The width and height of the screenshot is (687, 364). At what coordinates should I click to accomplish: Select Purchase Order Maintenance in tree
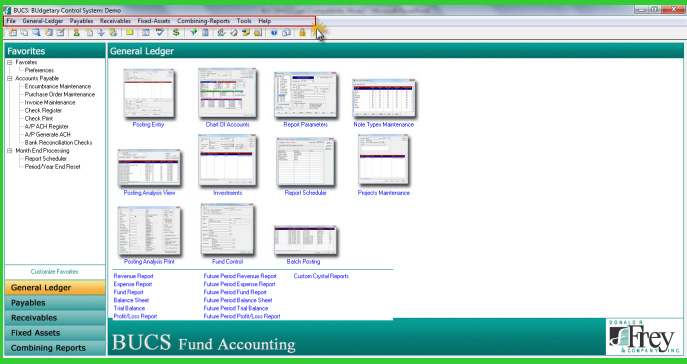pos(60,95)
